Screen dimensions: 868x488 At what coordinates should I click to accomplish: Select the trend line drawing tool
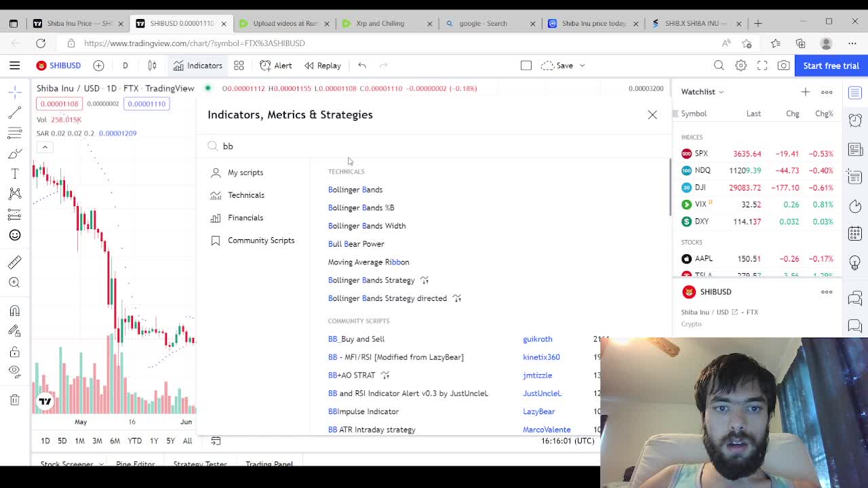click(14, 113)
